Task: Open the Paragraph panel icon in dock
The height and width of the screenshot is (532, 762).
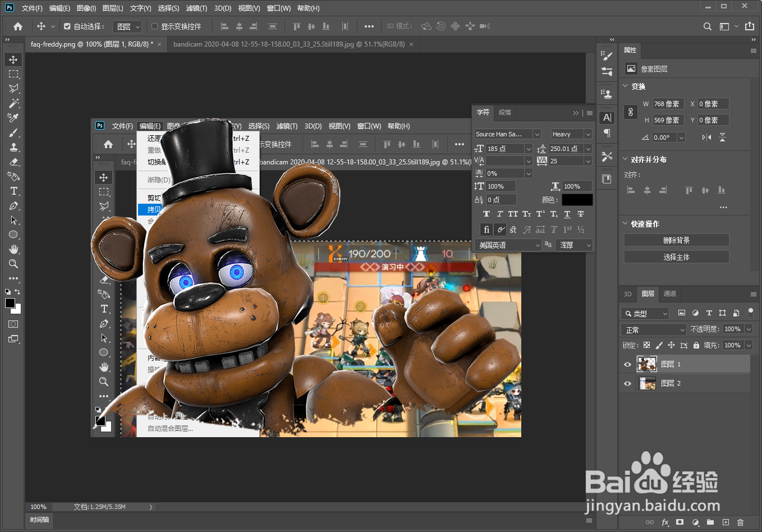Action: pyautogui.click(x=607, y=133)
